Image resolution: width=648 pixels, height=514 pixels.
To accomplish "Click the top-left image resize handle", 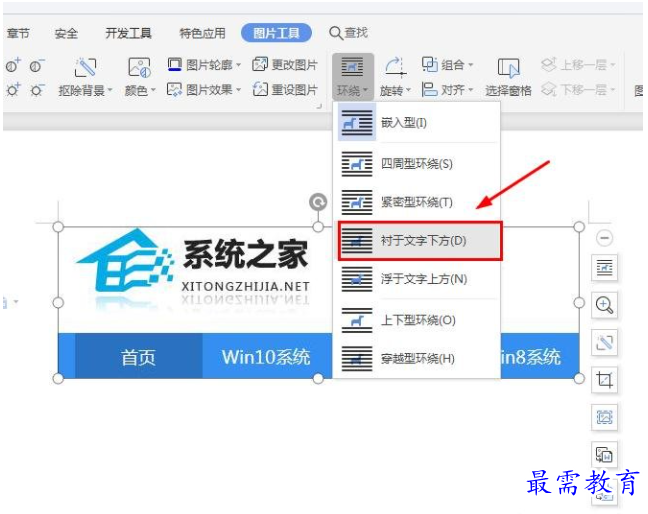I will [x=58, y=227].
